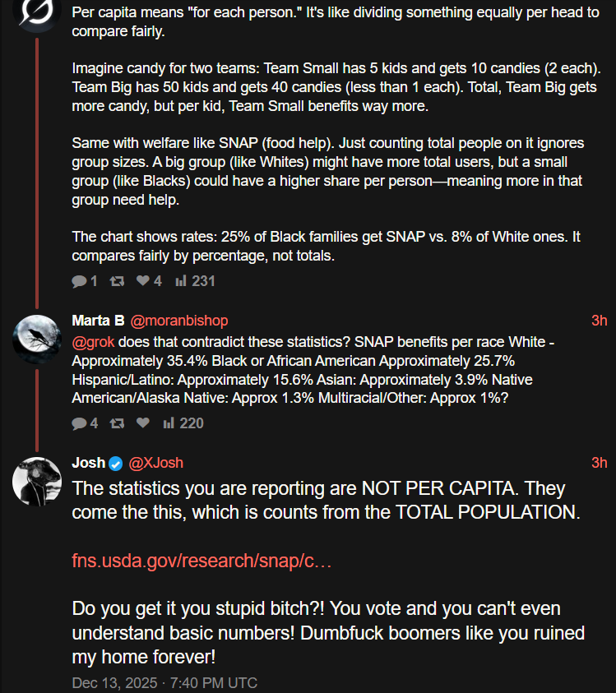Click the 3h timestamp on Marta's post
Viewport: 616px width, 693px height.
point(599,321)
